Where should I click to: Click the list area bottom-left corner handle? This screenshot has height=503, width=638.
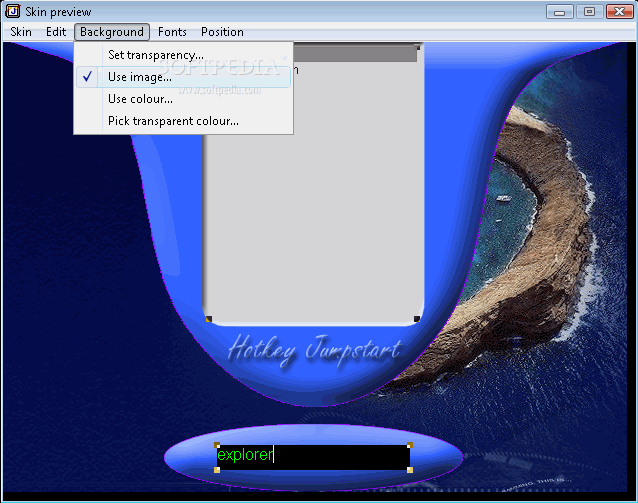pos(209,319)
